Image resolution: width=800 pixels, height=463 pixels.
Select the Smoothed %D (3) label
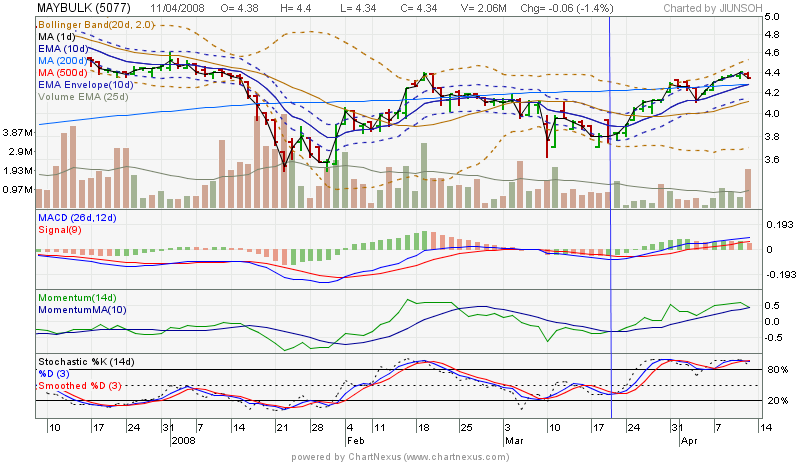point(80,386)
